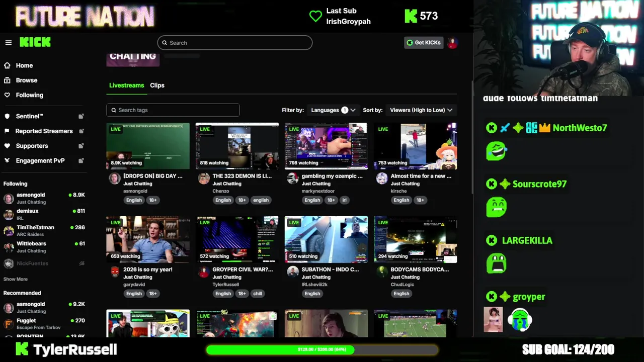
Task: Click the KICK logo
Action: [x=35, y=42]
